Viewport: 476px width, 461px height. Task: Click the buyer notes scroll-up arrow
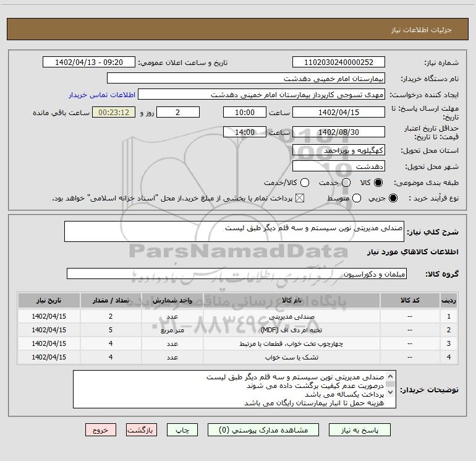[391, 376]
